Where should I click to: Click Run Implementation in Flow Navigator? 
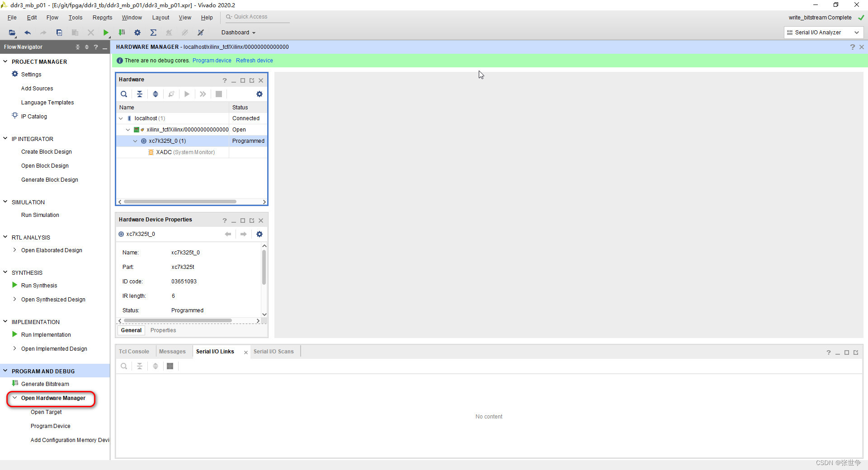click(x=46, y=335)
